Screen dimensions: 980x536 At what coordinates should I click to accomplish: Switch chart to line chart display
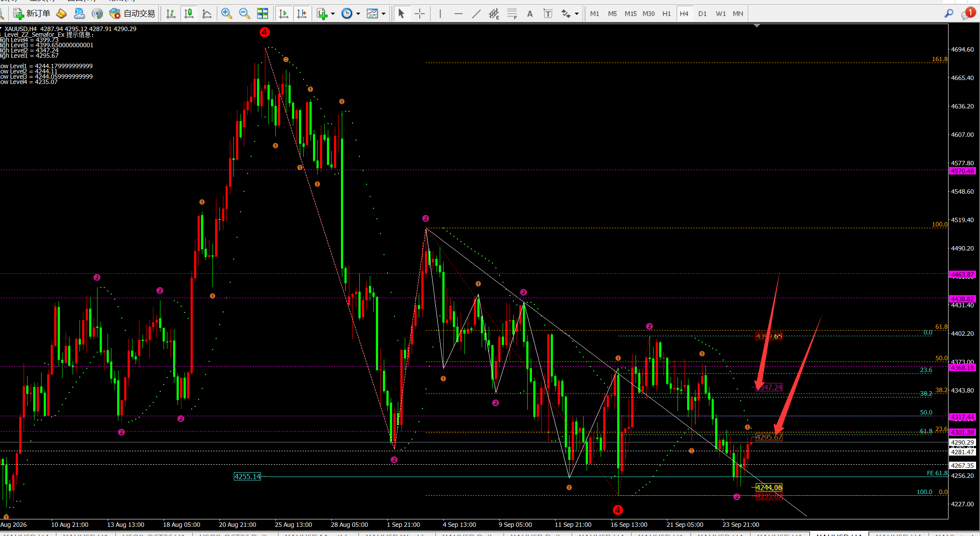(x=207, y=14)
